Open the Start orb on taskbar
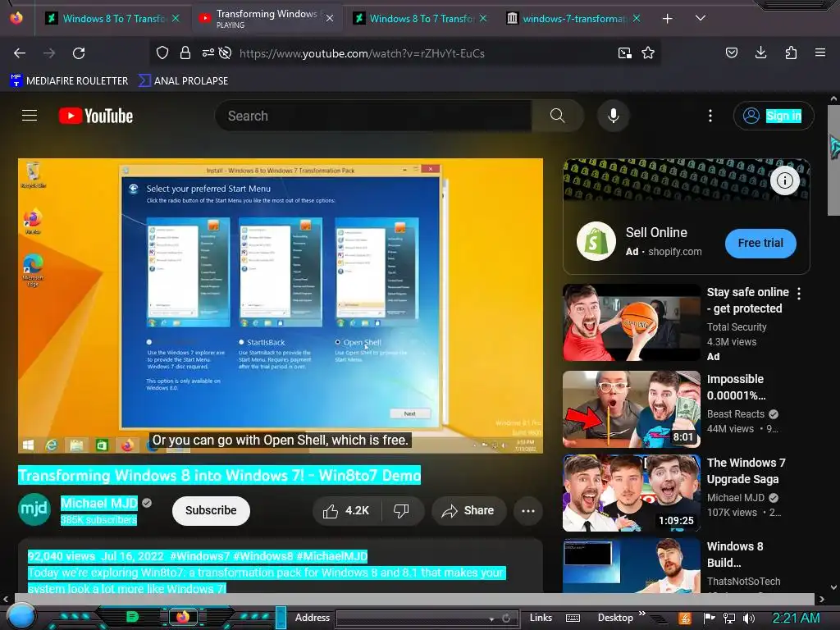Screen dimensions: 840x630 [20, 616]
